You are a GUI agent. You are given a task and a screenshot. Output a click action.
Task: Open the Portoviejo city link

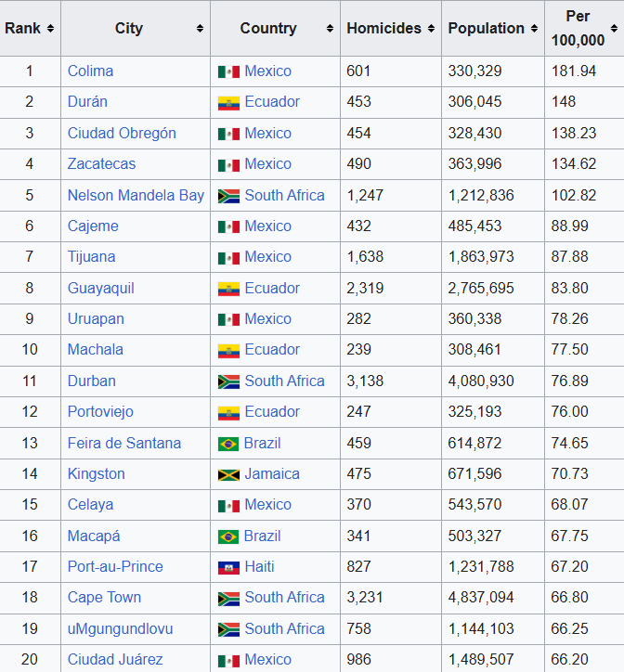(100, 411)
